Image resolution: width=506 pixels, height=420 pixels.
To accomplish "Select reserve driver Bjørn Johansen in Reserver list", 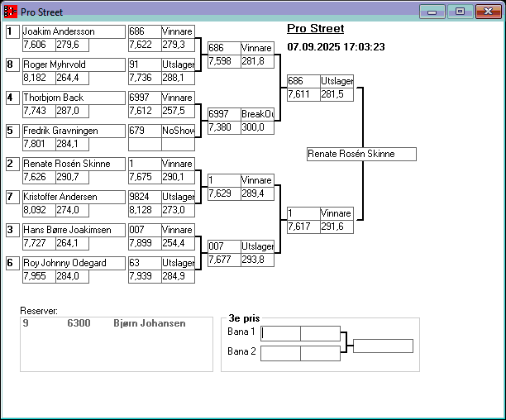I will (149, 324).
